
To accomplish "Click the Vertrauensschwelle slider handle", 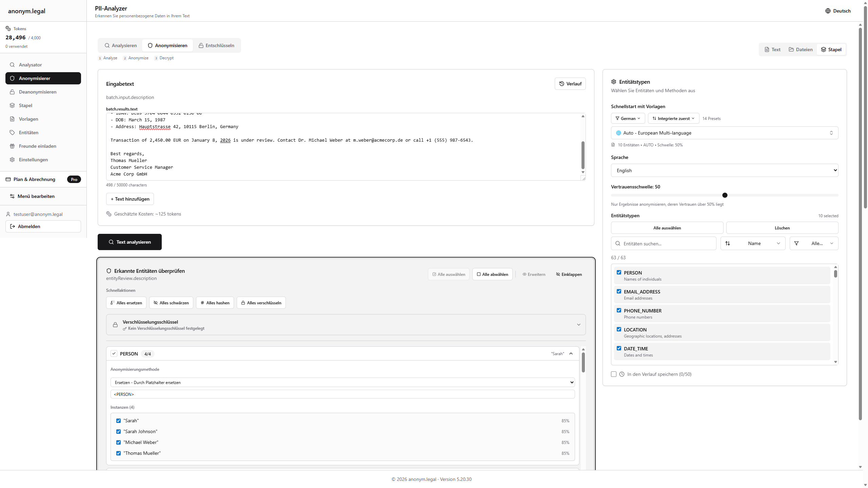I will point(725,195).
